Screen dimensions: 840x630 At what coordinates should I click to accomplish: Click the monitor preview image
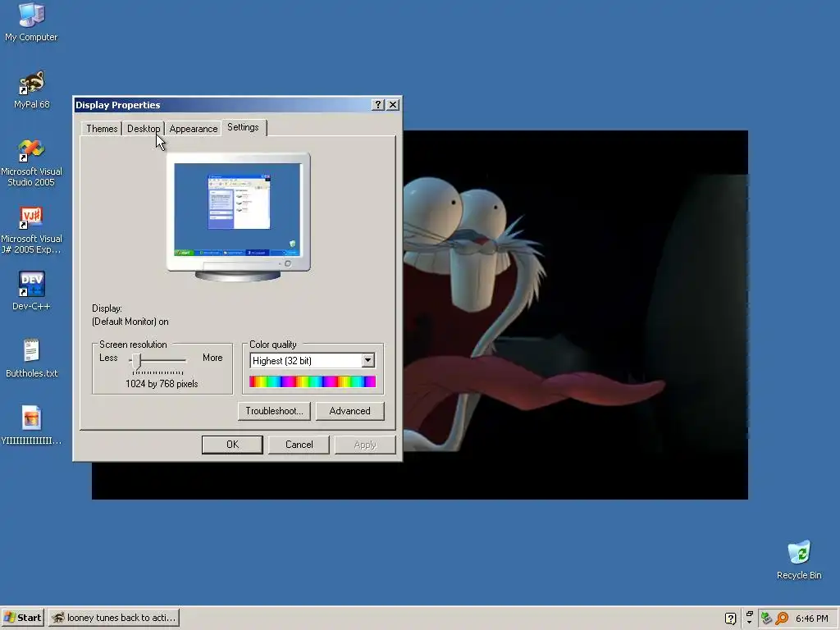pos(238,217)
